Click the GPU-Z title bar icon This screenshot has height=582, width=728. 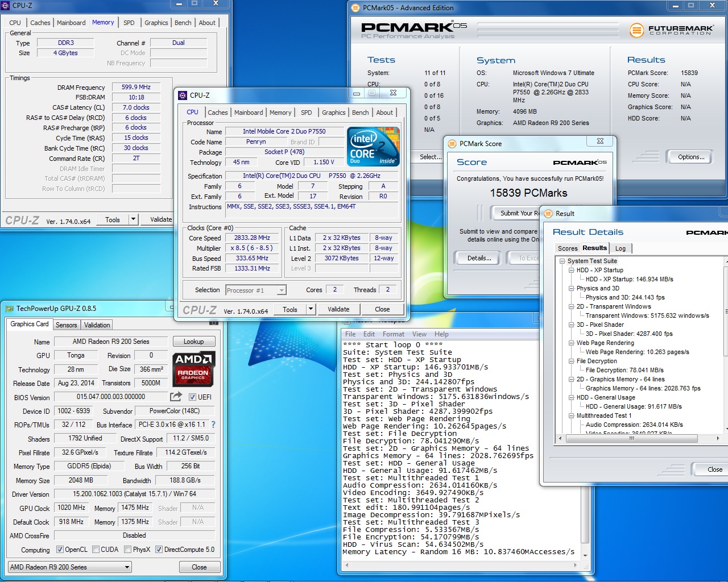tap(9, 309)
